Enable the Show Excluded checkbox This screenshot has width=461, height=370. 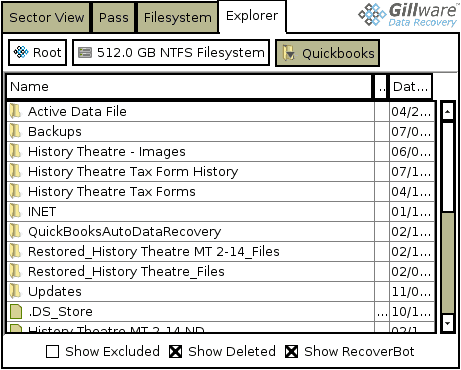click(52, 352)
